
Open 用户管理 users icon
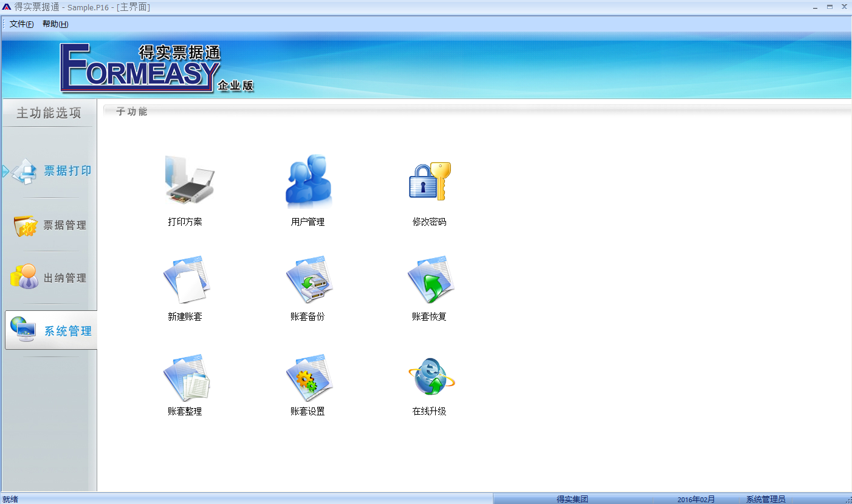click(309, 180)
